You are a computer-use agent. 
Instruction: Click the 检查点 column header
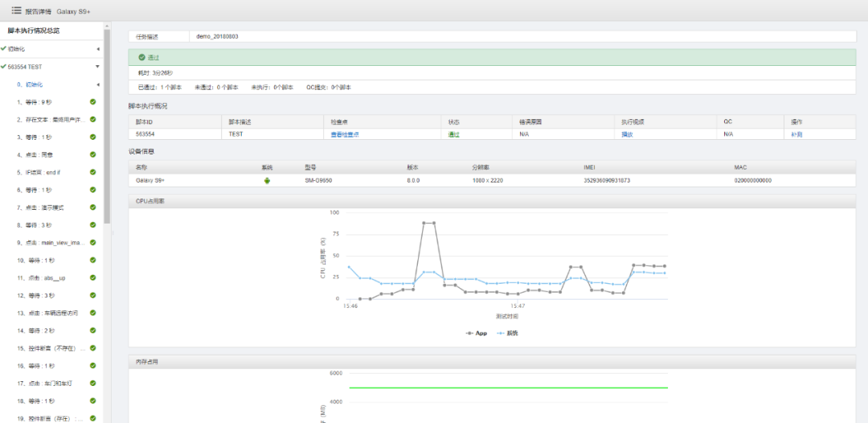point(339,121)
